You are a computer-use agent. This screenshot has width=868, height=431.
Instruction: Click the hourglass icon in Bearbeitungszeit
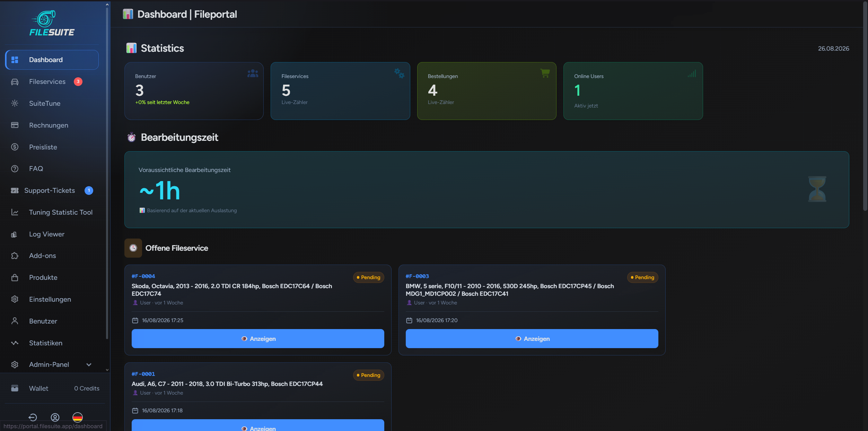click(817, 189)
